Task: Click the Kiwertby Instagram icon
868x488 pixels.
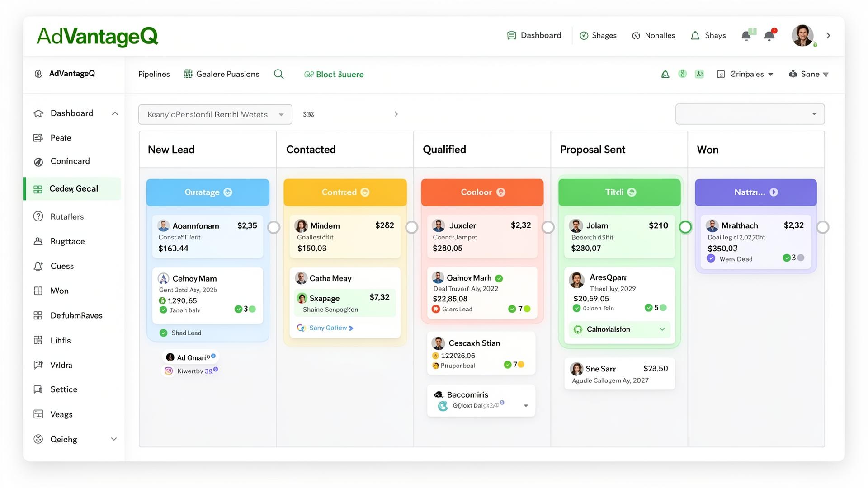Action: [169, 371]
